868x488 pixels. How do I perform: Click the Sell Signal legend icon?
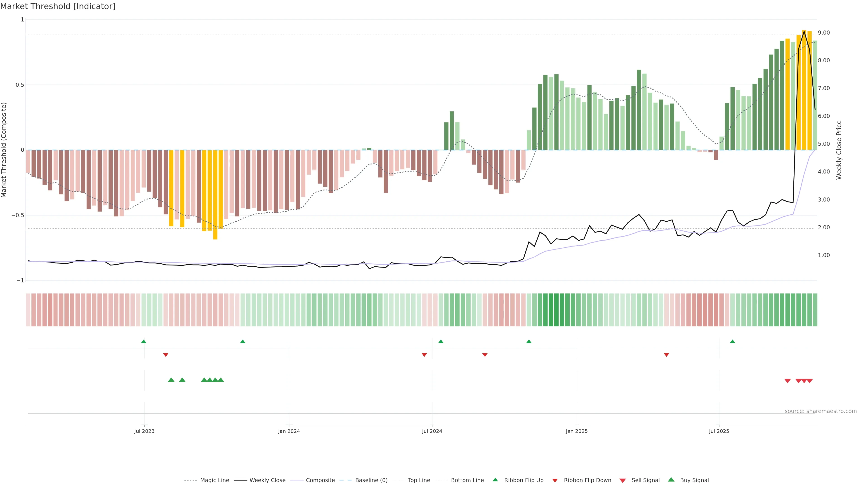[623, 480]
